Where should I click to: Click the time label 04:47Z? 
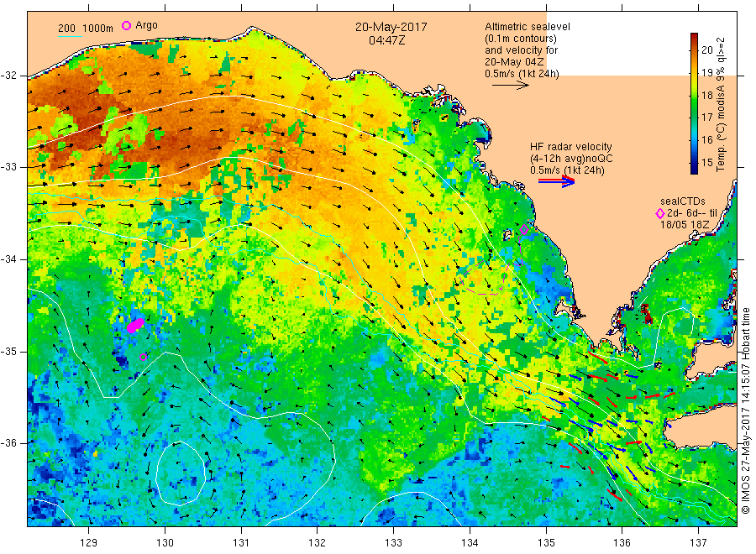[x=386, y=40]
